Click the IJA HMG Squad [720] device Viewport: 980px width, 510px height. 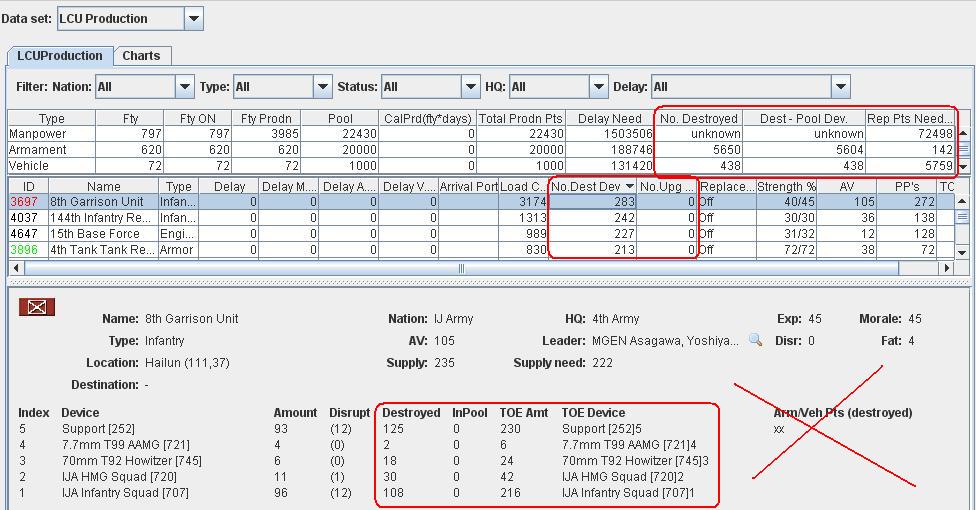tap(119, 477)
